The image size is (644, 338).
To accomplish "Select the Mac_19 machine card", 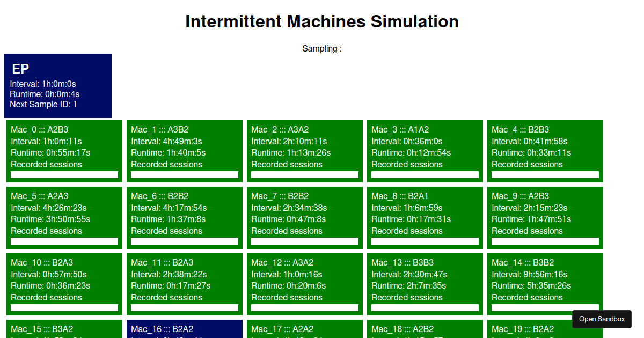I will click(545, 329).
